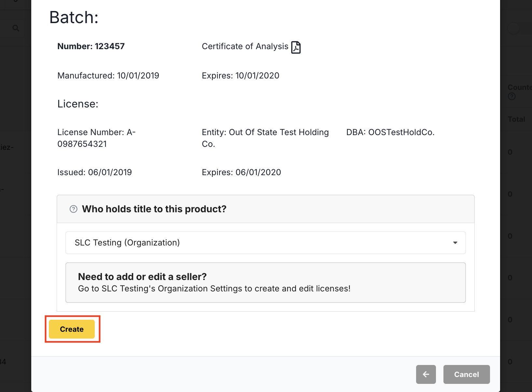Click the 'Who holds title to this product?' heading
Viewport: 532px width, 392px height.
tap(154, 209)
